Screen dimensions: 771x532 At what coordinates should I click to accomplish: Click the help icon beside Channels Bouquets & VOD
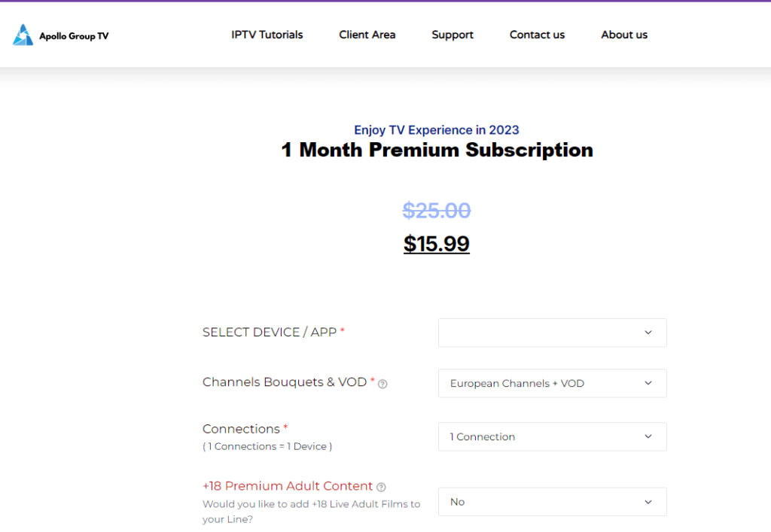(382, 384)
